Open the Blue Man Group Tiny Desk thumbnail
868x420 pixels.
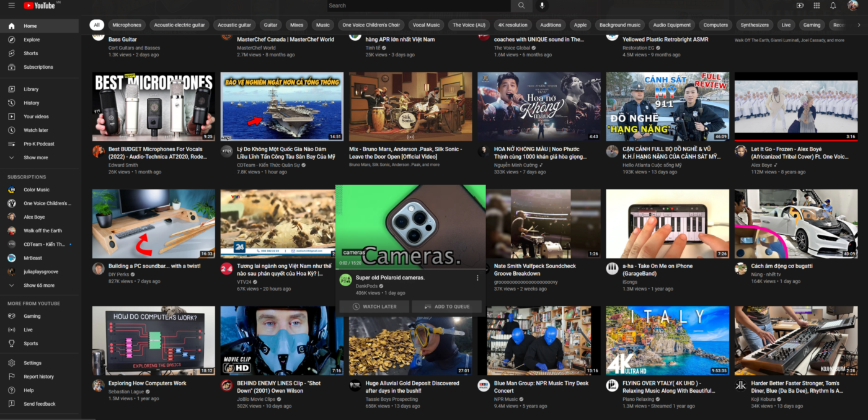pos(539,341)
